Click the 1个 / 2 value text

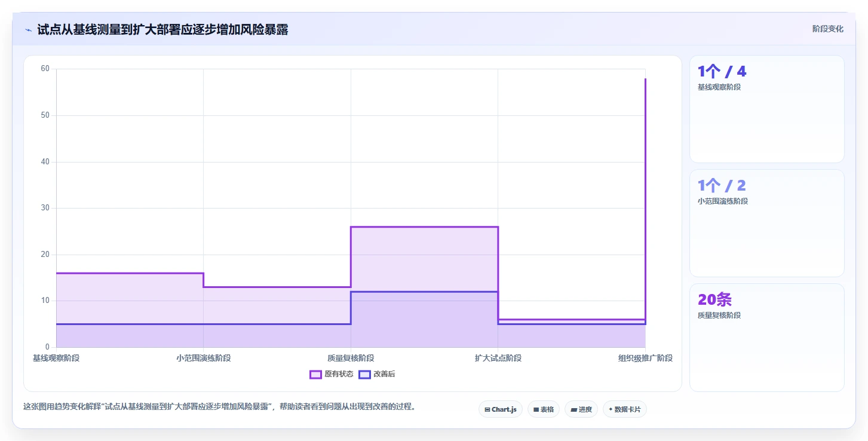[722, 185]
